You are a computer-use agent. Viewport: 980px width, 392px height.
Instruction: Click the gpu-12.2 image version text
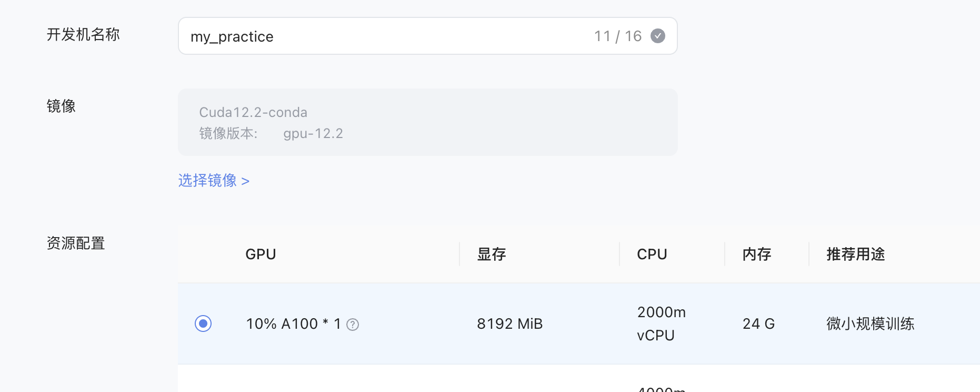(313, 133)
